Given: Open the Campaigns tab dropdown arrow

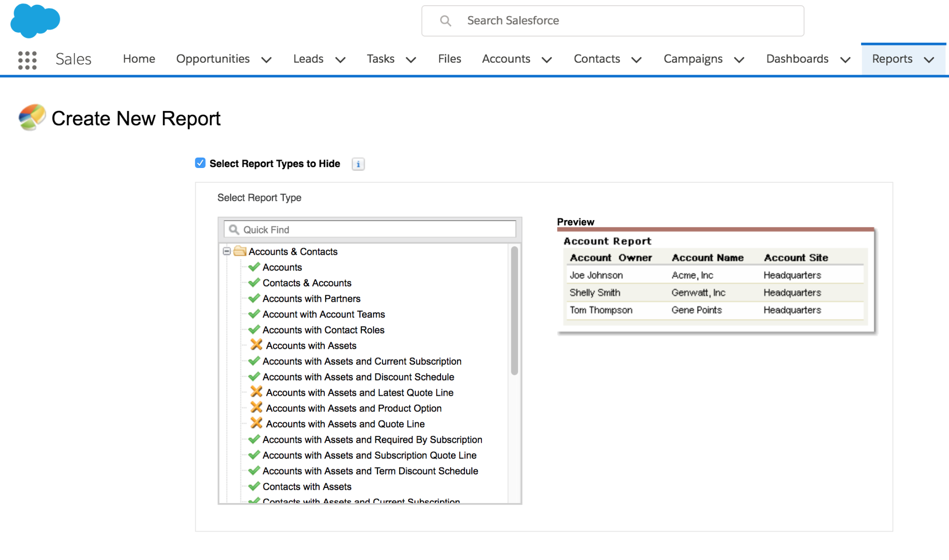Looking at the screenshot, I should (739, 60).
